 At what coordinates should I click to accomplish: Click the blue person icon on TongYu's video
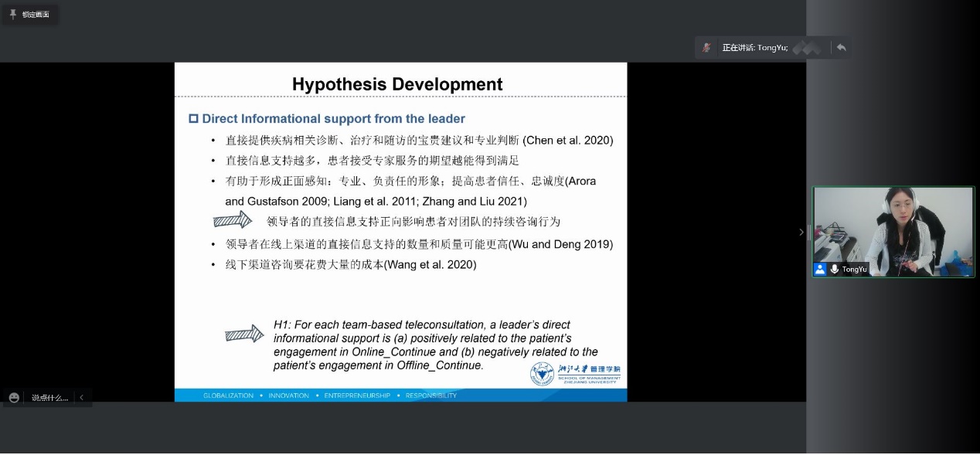(x=820, y=269)
